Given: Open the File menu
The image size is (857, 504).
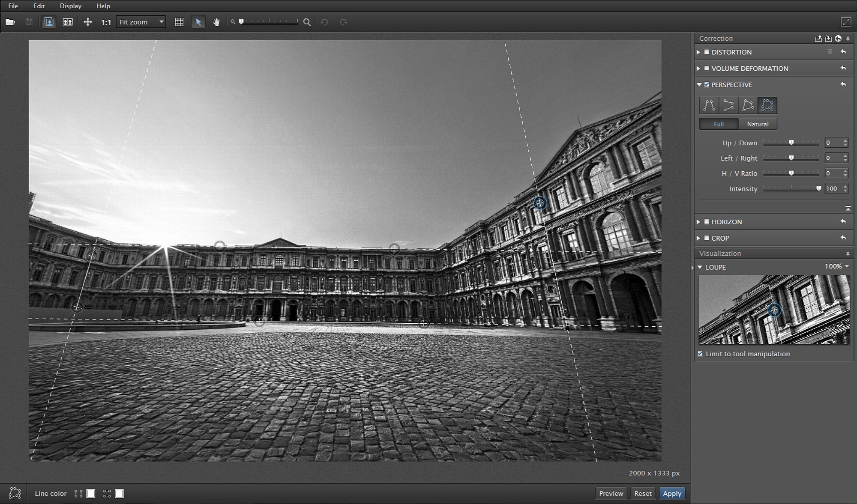Looking at the screenshot, I should click(x=13, y=6).
